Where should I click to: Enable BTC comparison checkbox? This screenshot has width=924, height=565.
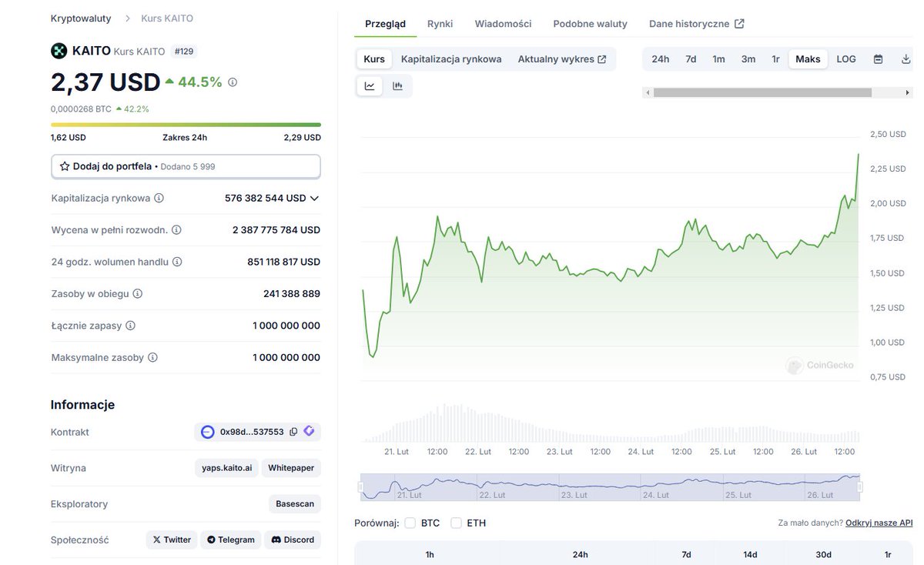[410, 523]
